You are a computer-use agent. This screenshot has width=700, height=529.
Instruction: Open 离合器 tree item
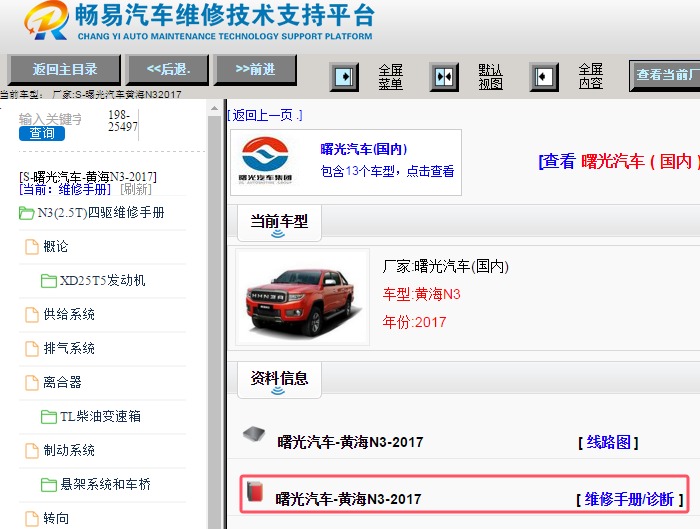62,382
